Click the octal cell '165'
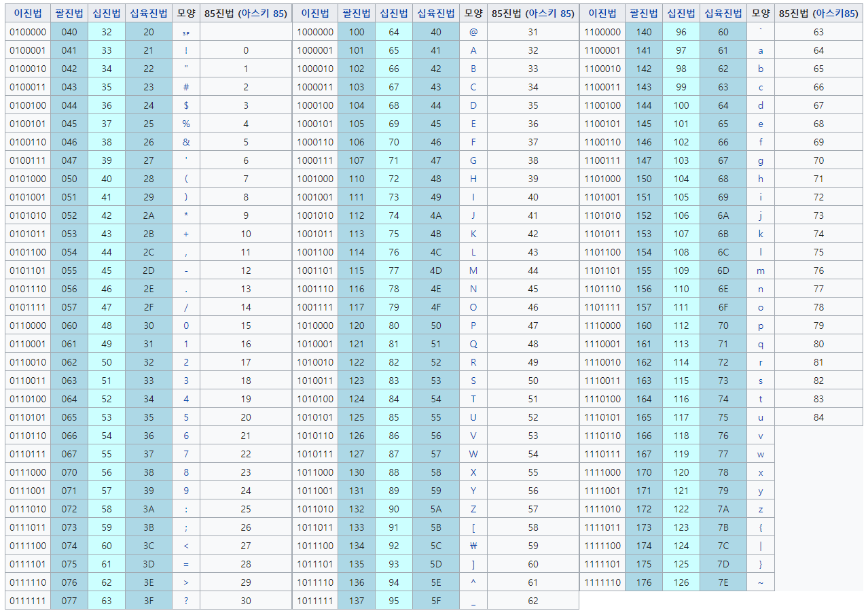This screenshot has height=615, width=868. coord(644,417)
